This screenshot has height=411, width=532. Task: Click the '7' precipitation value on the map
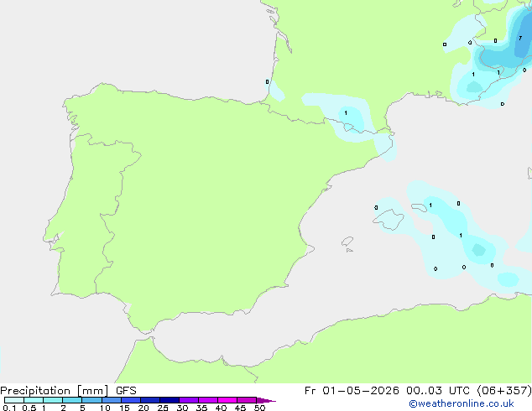coord(520,39)
